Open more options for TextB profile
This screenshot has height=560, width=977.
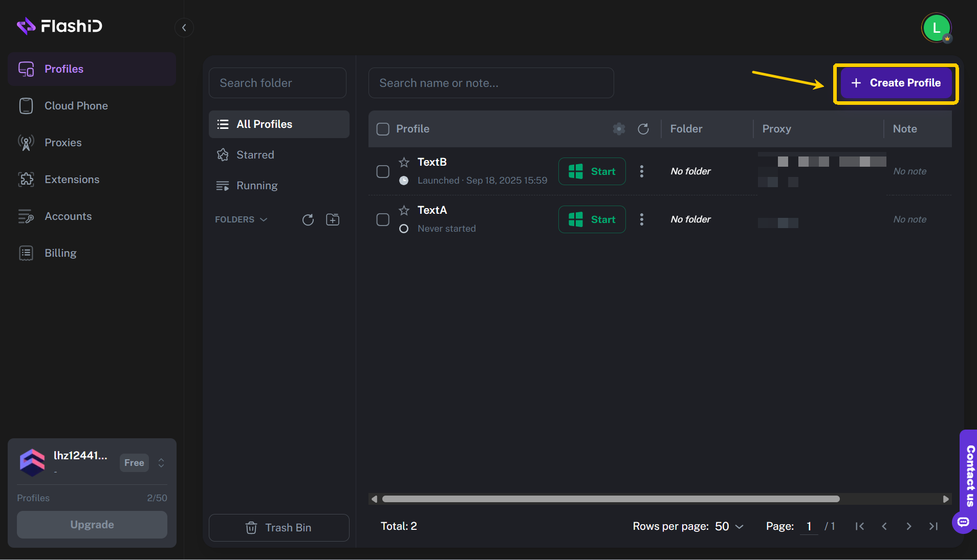click(641, 171)
